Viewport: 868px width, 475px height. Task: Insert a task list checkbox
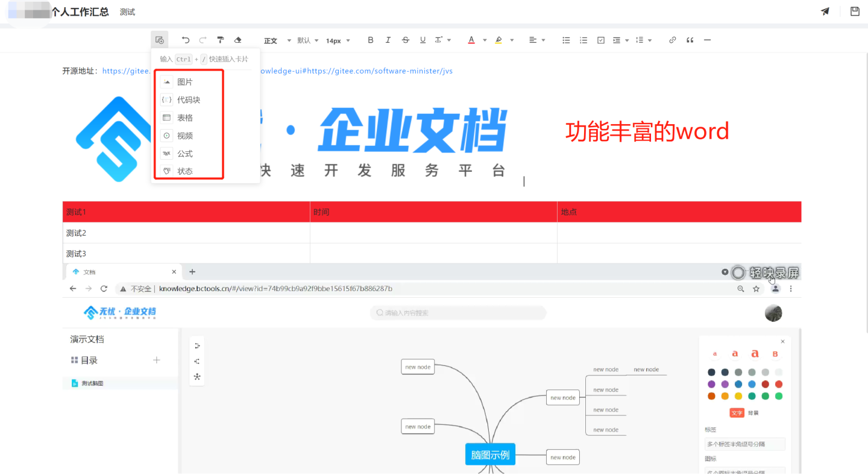(601, 40)
